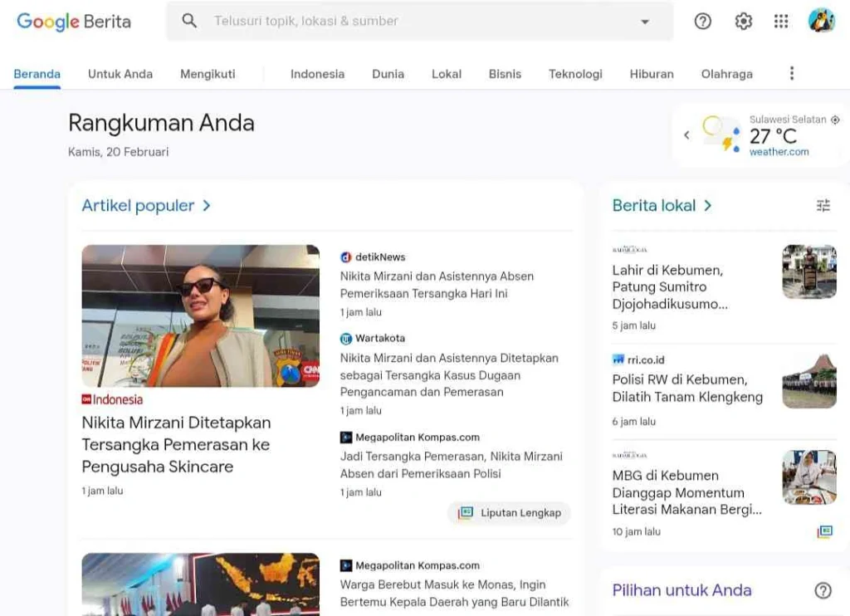Open the account profile avatar
The height and width of the screenshot is (616, 850).
coord(822,21)
